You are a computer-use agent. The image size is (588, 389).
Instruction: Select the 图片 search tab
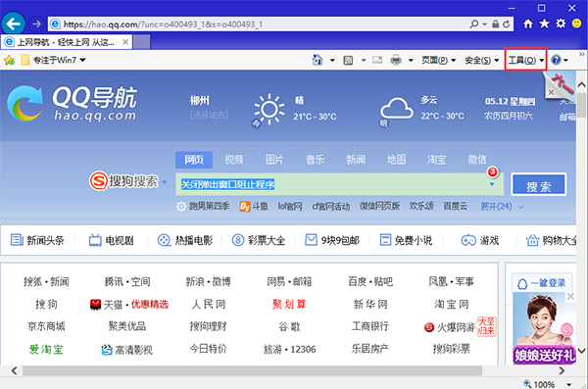tap(274, 160)
